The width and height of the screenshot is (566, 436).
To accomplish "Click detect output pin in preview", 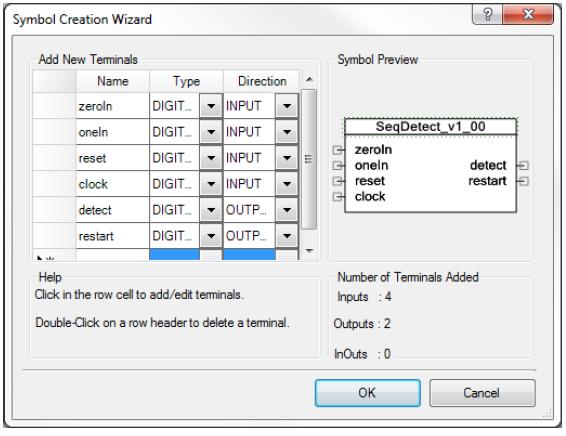I will [x=523, y=165].
